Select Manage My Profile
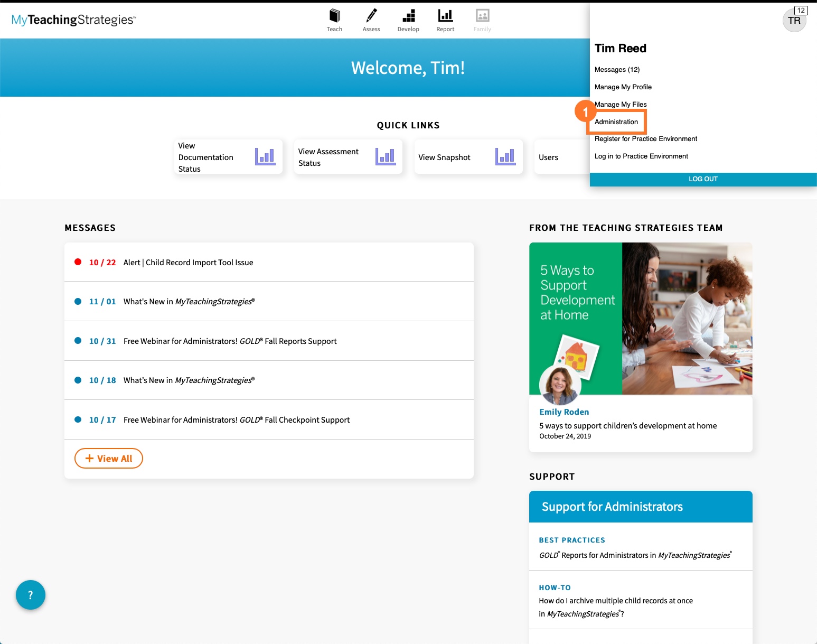Screen dimensions: 817x644 coord(623,87)
